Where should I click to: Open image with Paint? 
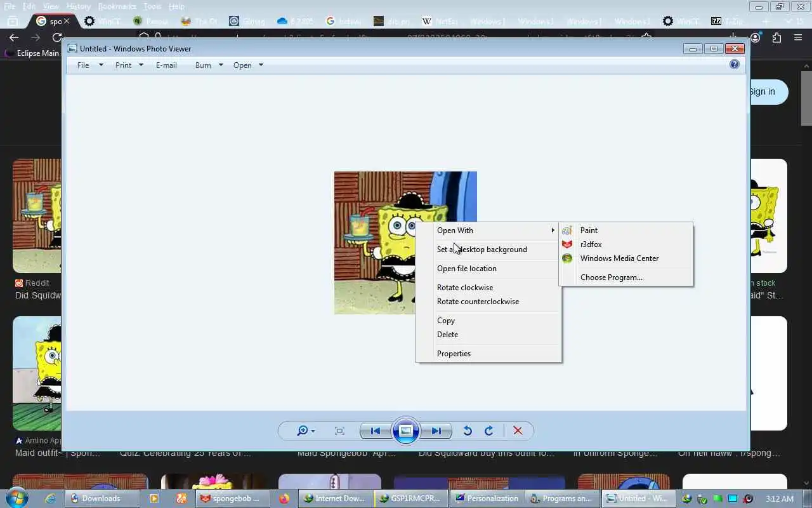625,231
